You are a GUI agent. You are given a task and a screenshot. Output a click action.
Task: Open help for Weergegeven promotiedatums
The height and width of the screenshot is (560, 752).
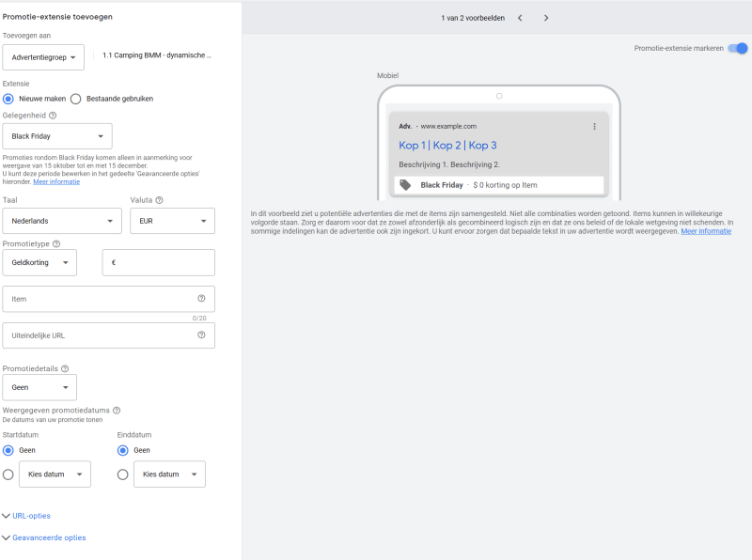click(116, 410)
